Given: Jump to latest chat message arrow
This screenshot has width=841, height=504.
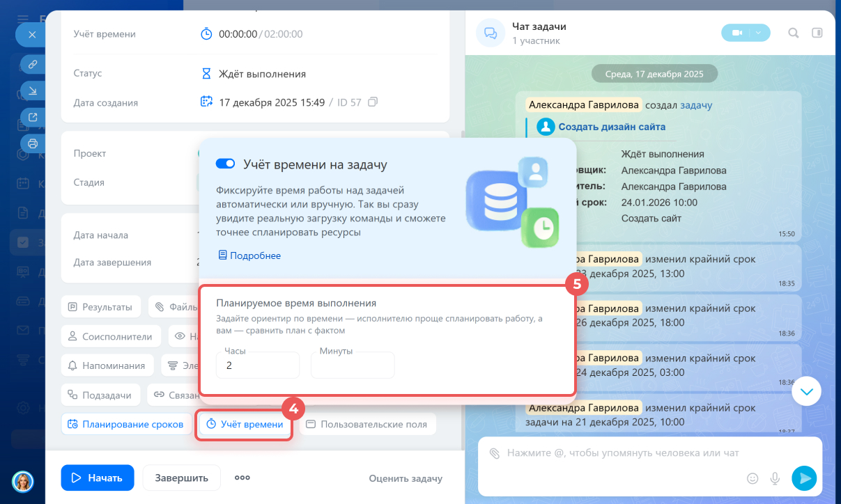Looking at the screenshot, I should click(807, 391).
